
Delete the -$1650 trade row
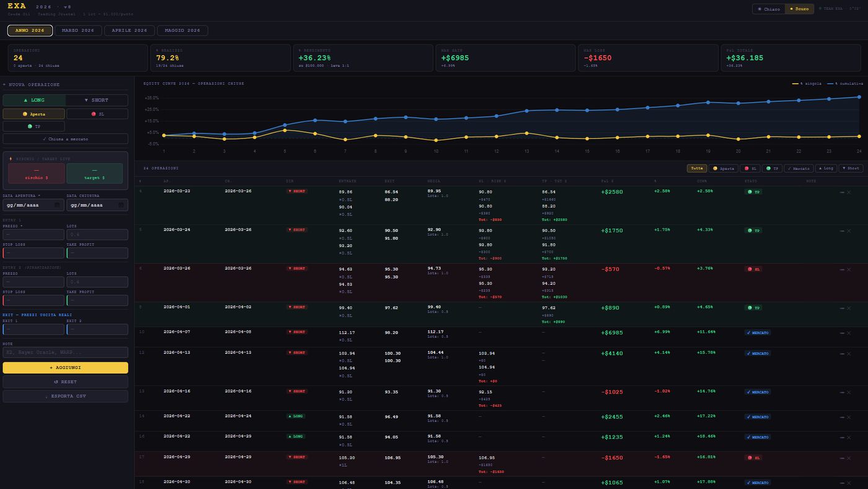coord(849,458)
